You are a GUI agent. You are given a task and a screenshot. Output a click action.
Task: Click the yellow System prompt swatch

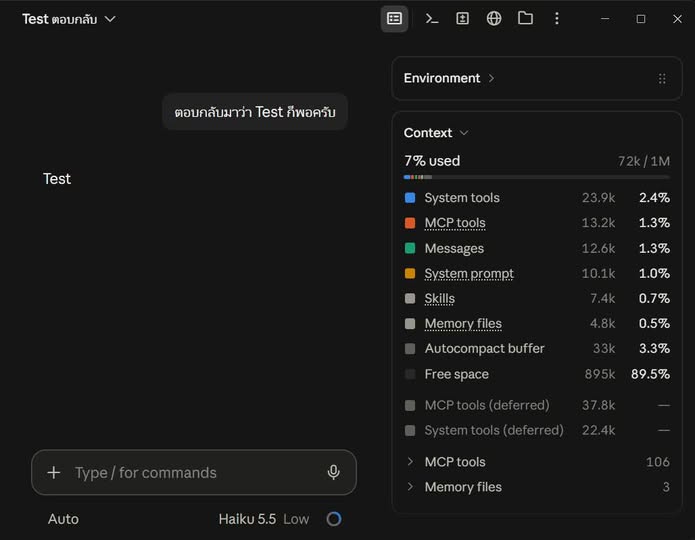[410, 274]
